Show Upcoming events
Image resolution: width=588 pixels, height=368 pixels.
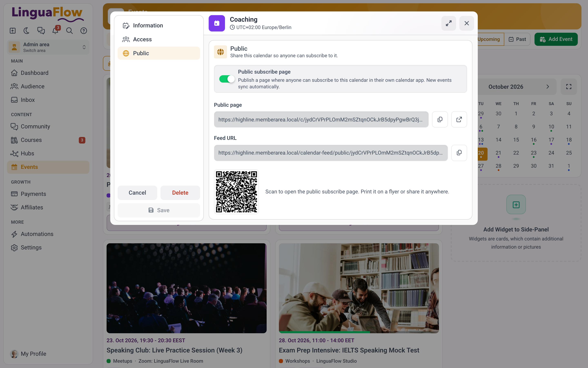pyautogui.click(x=490, y=39)
